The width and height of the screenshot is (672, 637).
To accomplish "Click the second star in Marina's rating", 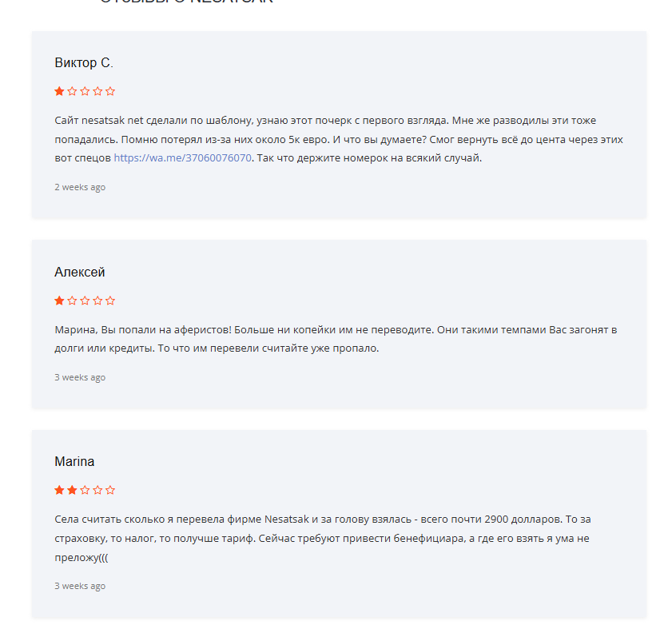I will pyautogui.click(x=72, y=490).
